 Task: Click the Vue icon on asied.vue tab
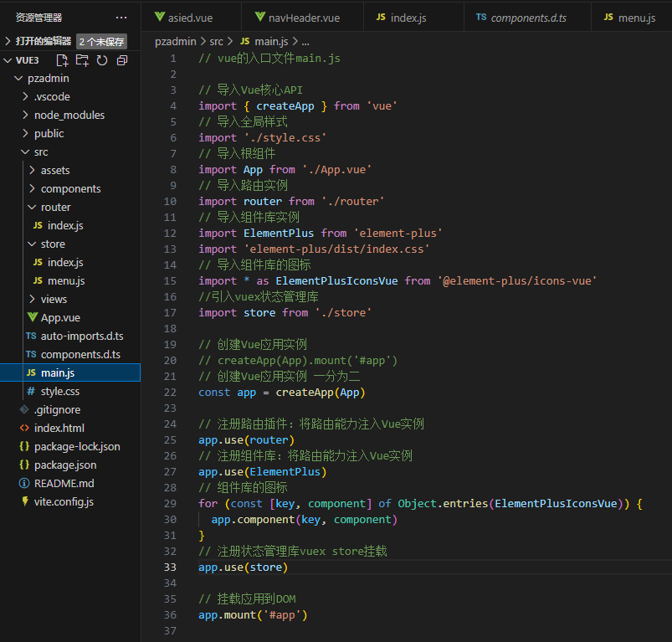click(160, 17)
